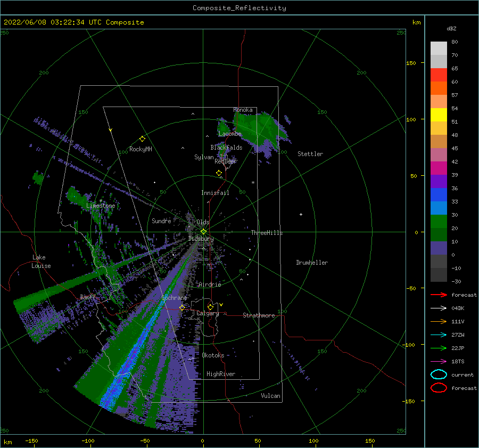Click the 18TS legend label
Screen dimensions: 479x448
pos(458,362)
